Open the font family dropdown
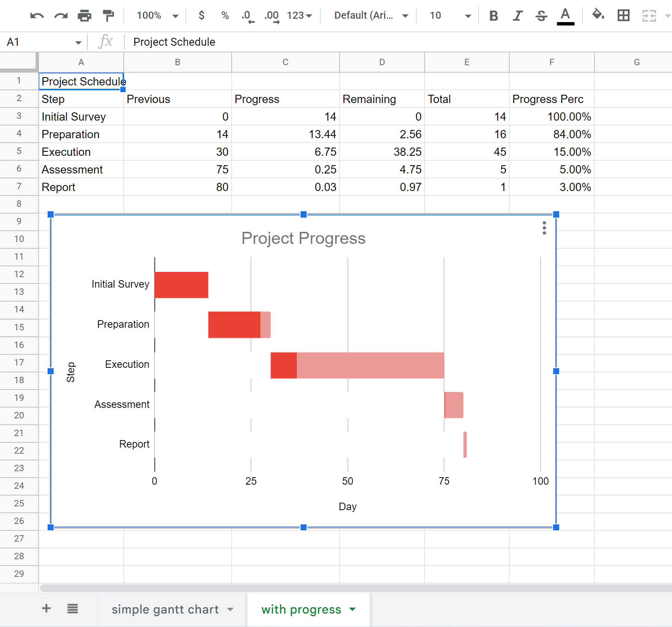Image resolution: width=672 pixels, height=627 pixels. [371, 15]
